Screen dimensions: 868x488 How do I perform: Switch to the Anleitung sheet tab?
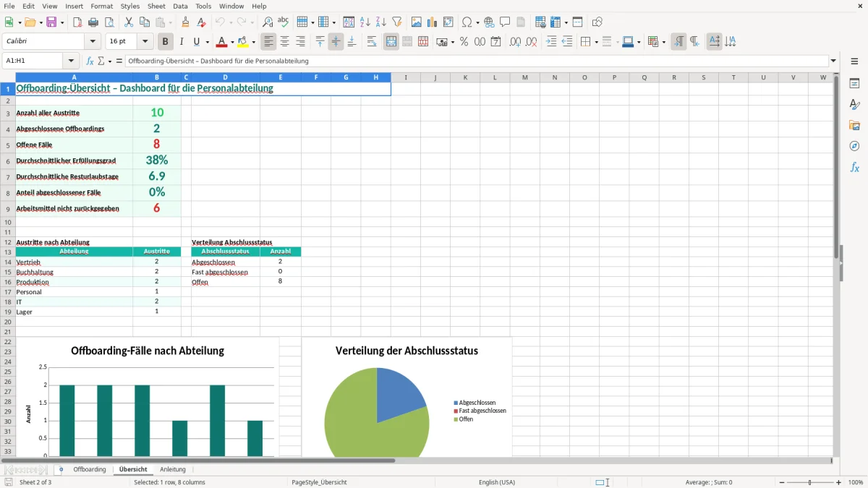tap(173, 469)
